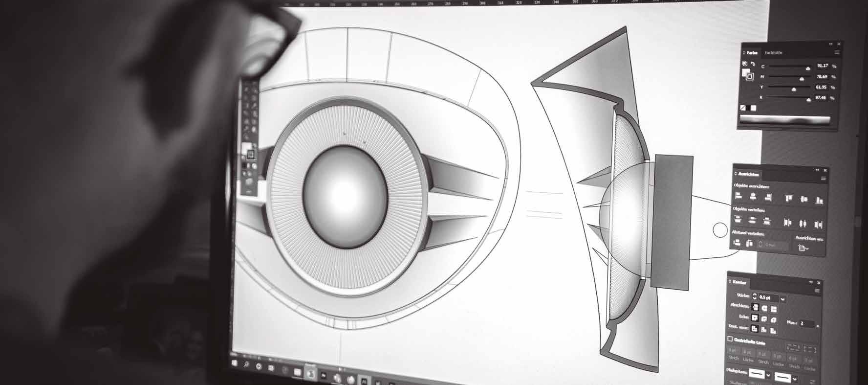Click the M value field 78,69
The width and height of the screenshot is (868, 385).
[822, 77]
